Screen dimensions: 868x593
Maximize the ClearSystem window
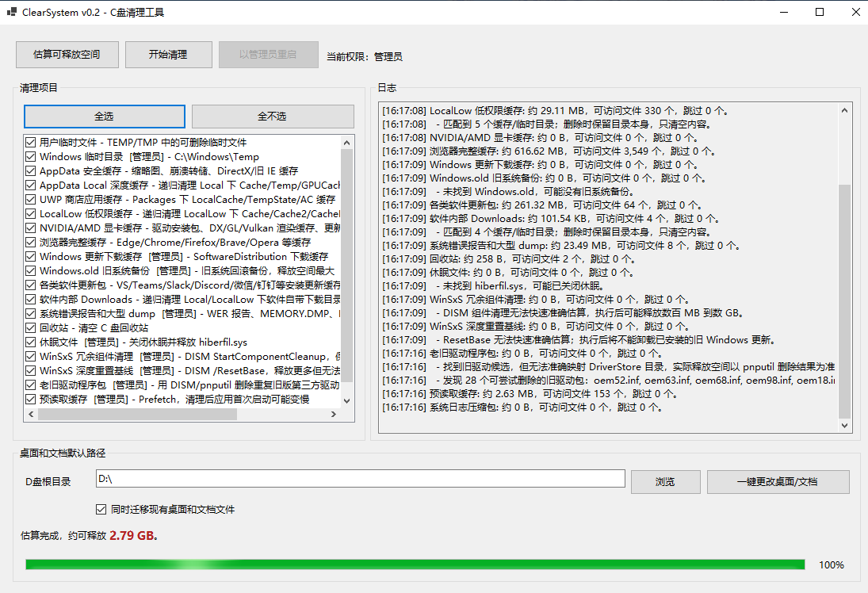point(820,12)
